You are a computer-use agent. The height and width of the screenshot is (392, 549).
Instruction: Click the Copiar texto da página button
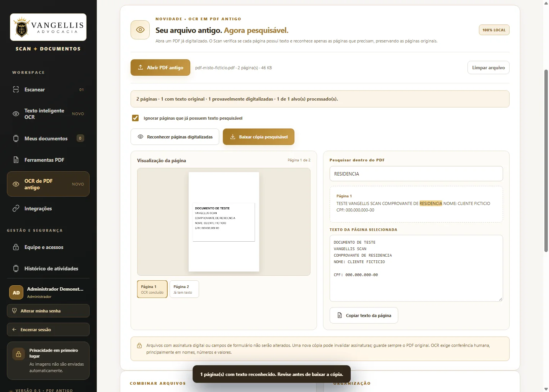364,316
